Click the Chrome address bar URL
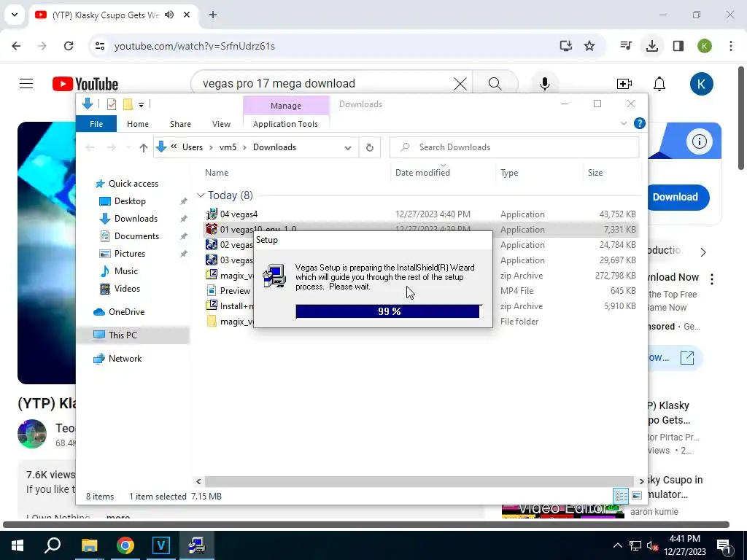747x560 pixels. tap(194, 46)
